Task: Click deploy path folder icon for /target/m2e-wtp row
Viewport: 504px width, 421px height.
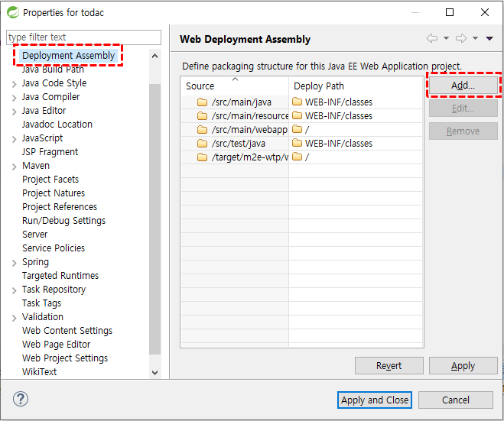Action: [297, 157]
